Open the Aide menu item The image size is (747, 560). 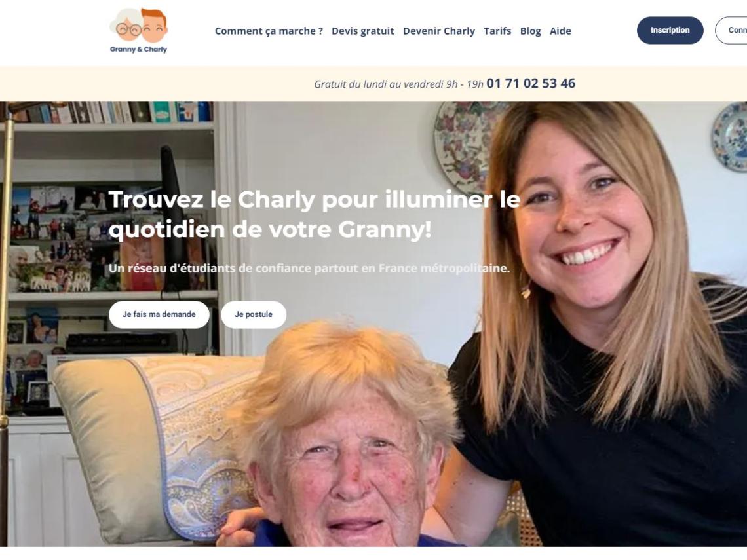pyautogui.click(x=560, y=31)
